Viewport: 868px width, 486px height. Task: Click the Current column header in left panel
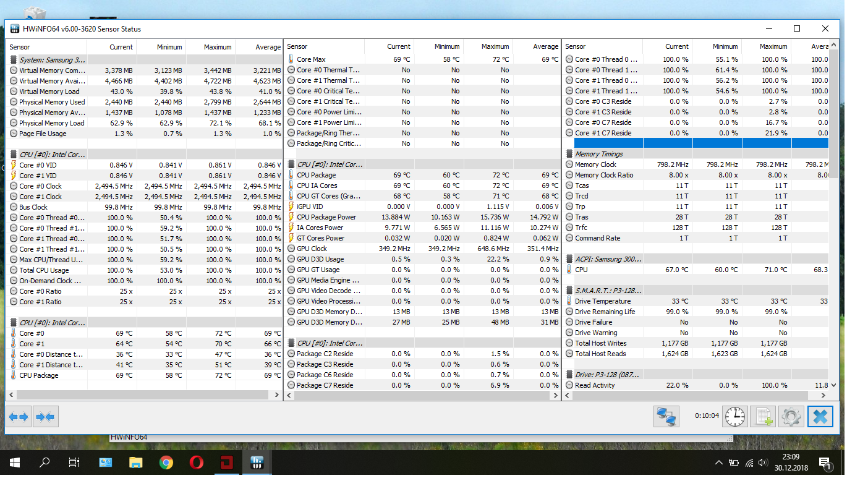[x=112, y=47]
